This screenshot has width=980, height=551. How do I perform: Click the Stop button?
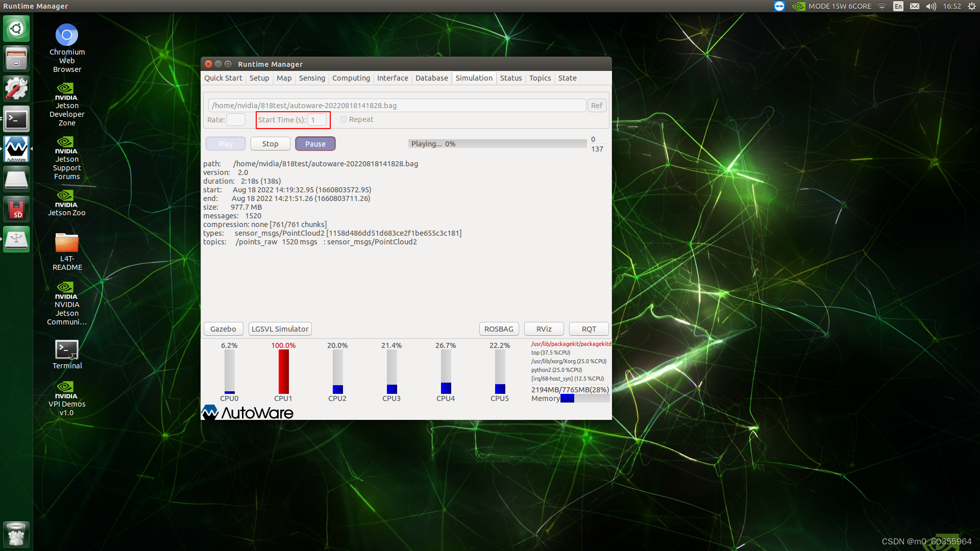(x=270, y=144)
